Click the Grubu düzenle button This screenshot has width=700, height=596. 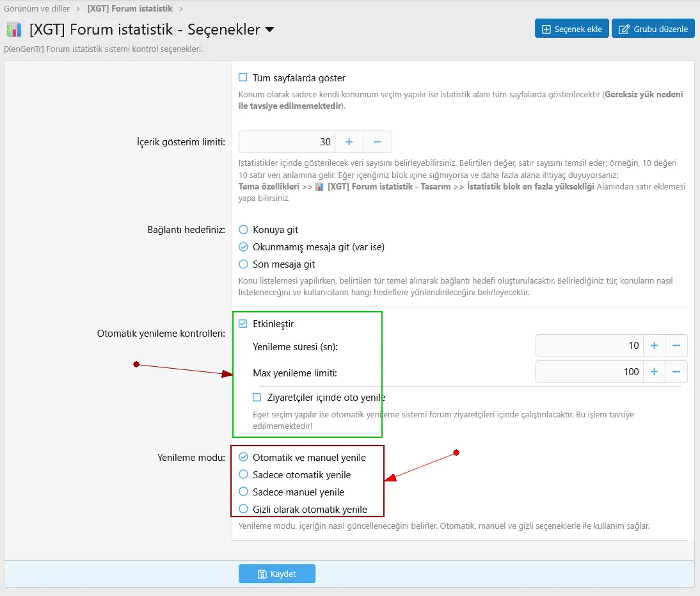pyautogui.click(x=653, y=29)
